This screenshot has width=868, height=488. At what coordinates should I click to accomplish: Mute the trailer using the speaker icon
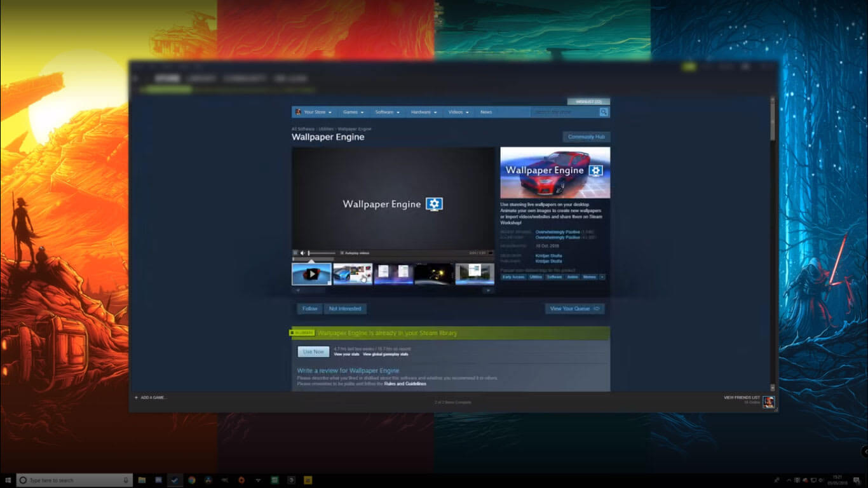302,252
